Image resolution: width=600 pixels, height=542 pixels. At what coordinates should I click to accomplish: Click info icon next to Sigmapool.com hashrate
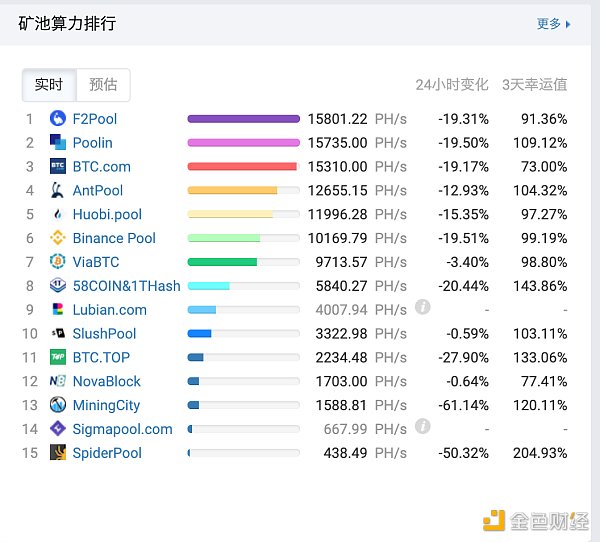point(423,427)
